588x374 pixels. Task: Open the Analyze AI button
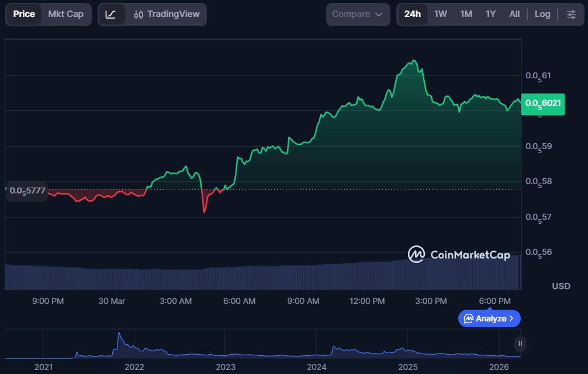[489, 318]
